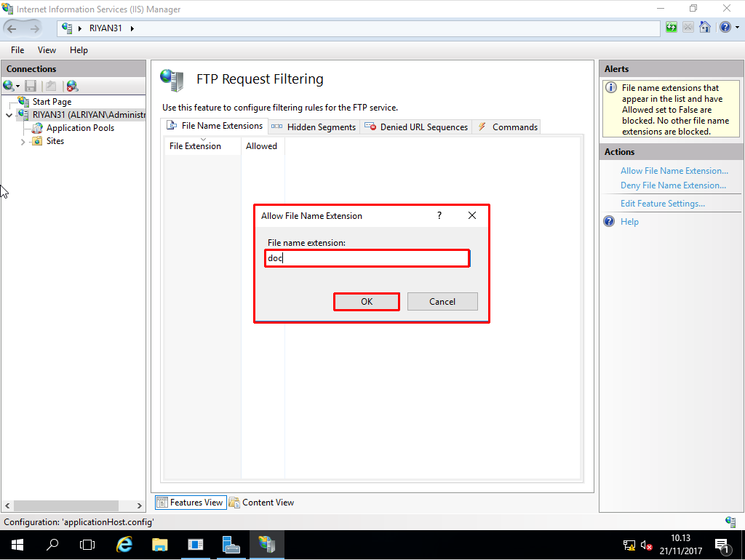The width and height of the screenshot is (745, 560).
Task: Open Edit Feature Settings link
Action: tap(662, 204)
